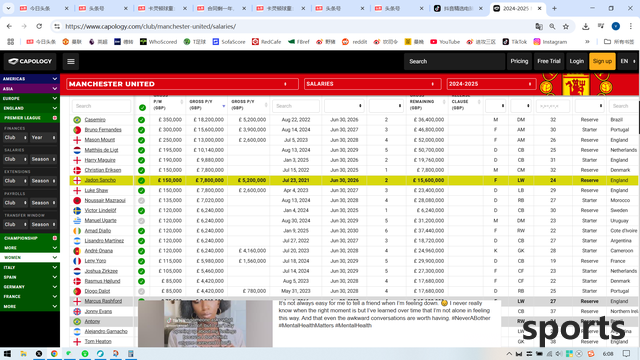Screen dimensions: 640x360
Task: Select Premier League in the sidebar
Action: pyautogui.click(x=30, y=118)
